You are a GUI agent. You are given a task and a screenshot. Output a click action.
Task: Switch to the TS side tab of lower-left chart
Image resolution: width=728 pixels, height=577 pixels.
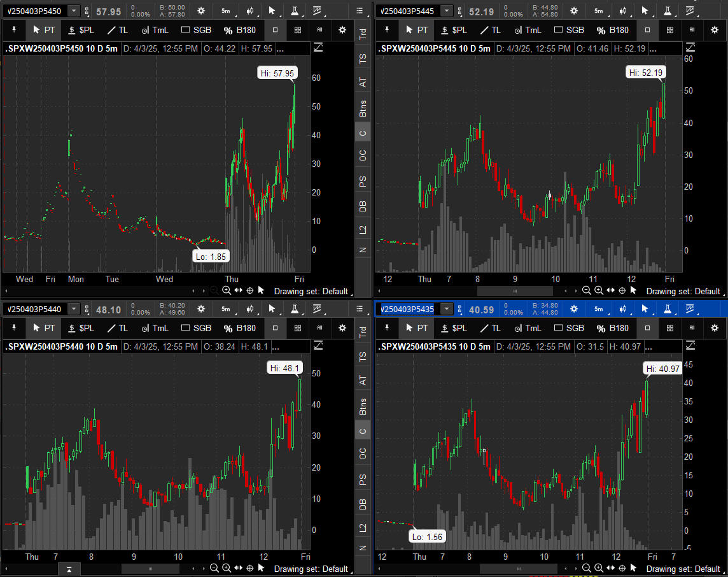tap(363, 357)
